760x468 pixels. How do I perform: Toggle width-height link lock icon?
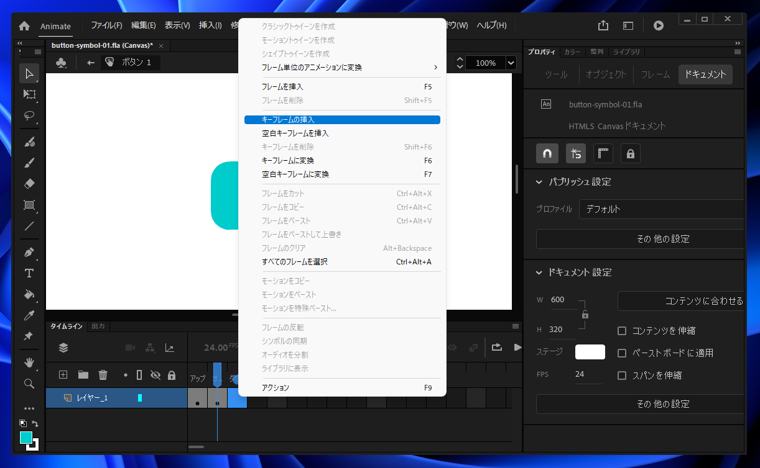pos(585,314)
